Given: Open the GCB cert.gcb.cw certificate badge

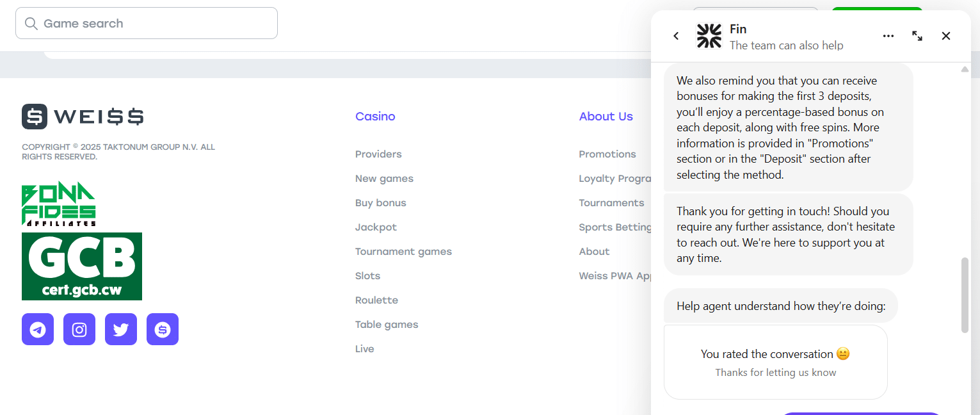Looking at the screenshot, I should pyautogui.click(x=82, y=266).
